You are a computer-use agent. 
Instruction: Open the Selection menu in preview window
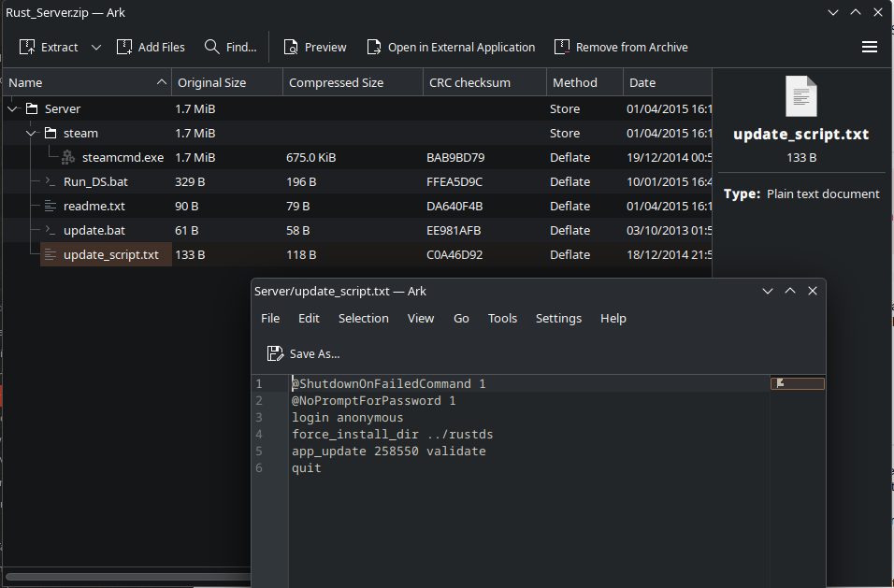363,319
